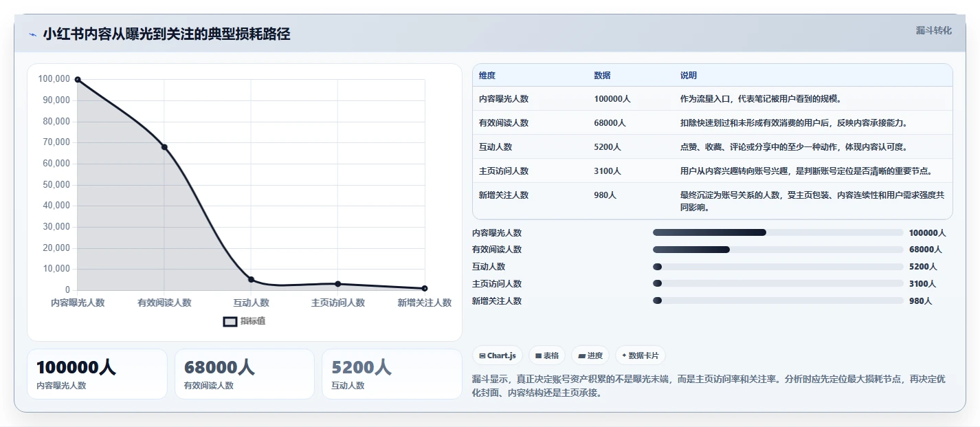Click table cell 3100人
Image resolution: width=980 pixels, height=427 pixels.
pyautogui.click(x=608, y=171)
